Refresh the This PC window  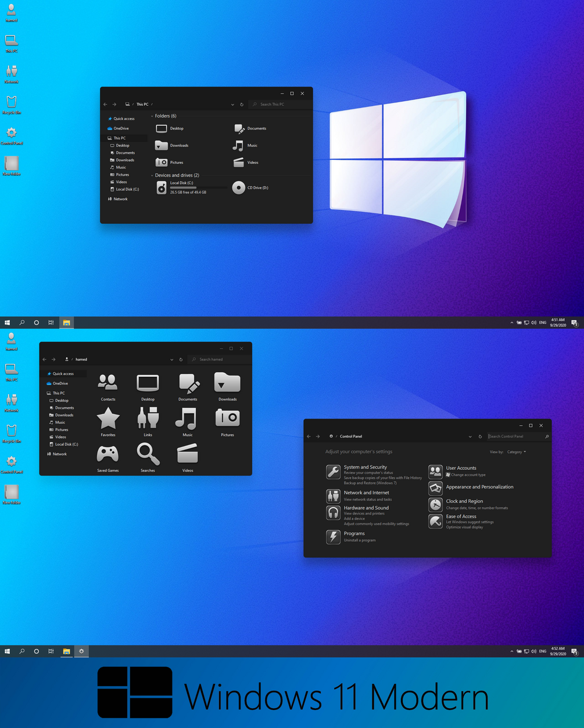click(242, 105)
